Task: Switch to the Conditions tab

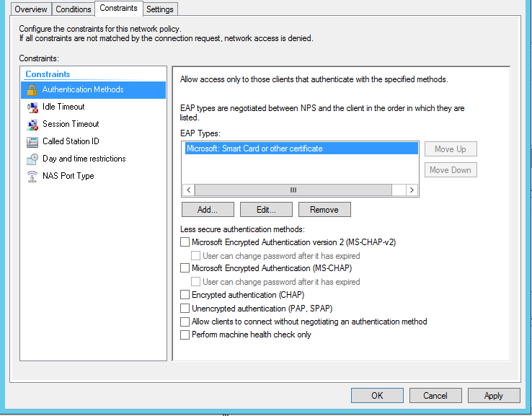Action: (74, 9)
